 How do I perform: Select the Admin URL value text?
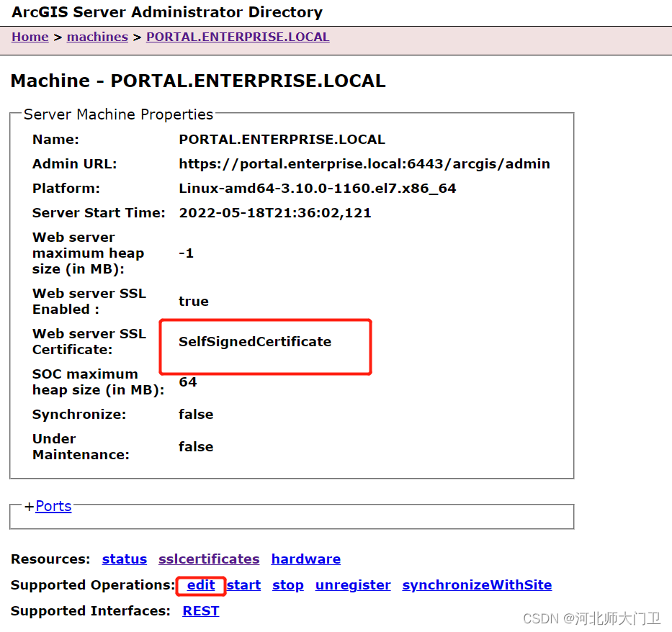click(364, 164)
